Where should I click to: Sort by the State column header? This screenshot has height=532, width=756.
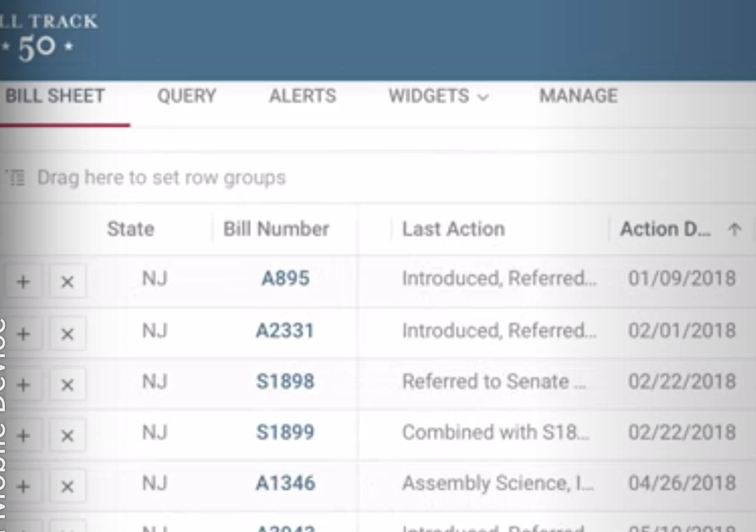(x=130, y=229)
